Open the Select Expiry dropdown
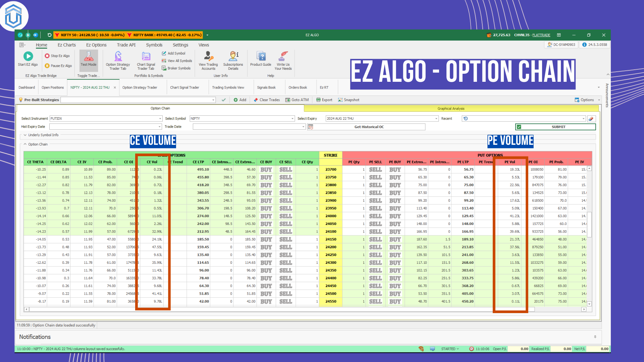This screenshot has width=644, height=362. [x=436, y=119]
